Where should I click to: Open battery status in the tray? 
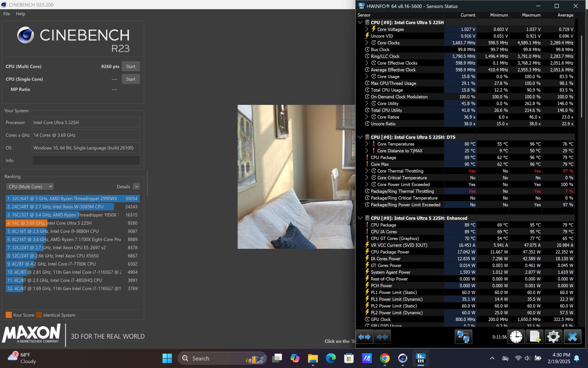pyautogui.click(x=538, y=358)
